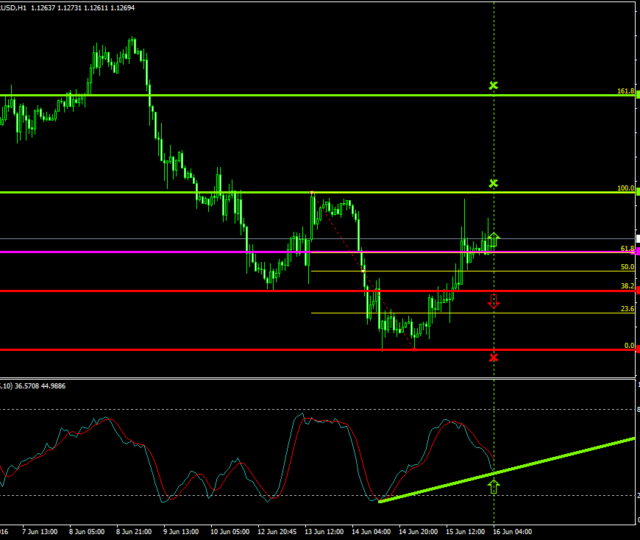Select the green X mark above the 100.0 line
This screenshot has height=540, width=640.
tap(493, 184)
